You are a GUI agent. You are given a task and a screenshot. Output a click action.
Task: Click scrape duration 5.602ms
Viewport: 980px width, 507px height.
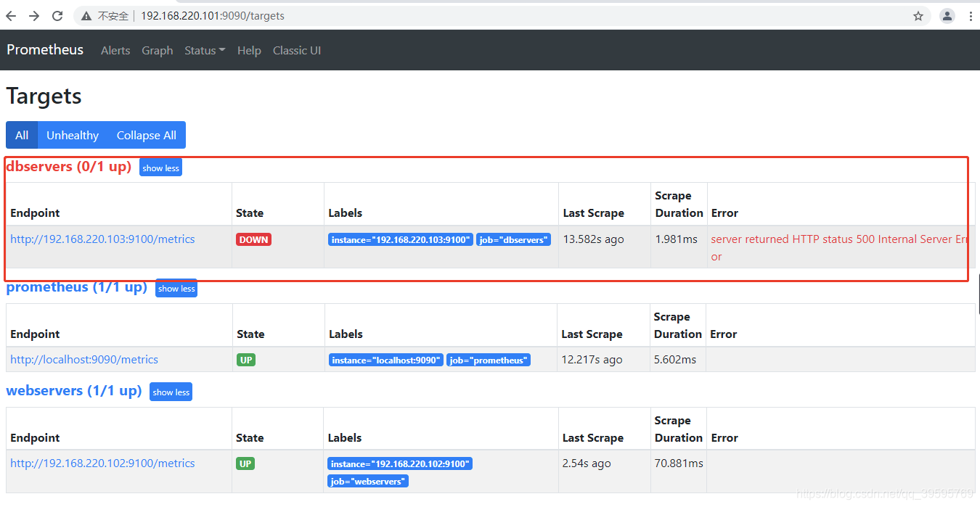pos(675,360)
